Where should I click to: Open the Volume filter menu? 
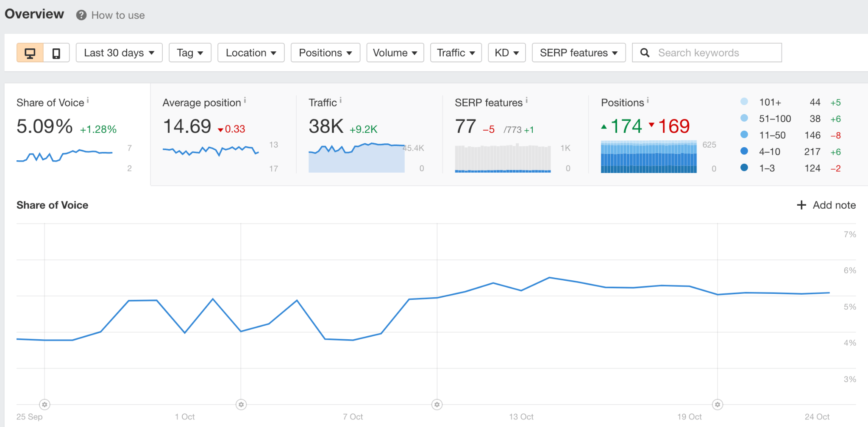[395, 53]
